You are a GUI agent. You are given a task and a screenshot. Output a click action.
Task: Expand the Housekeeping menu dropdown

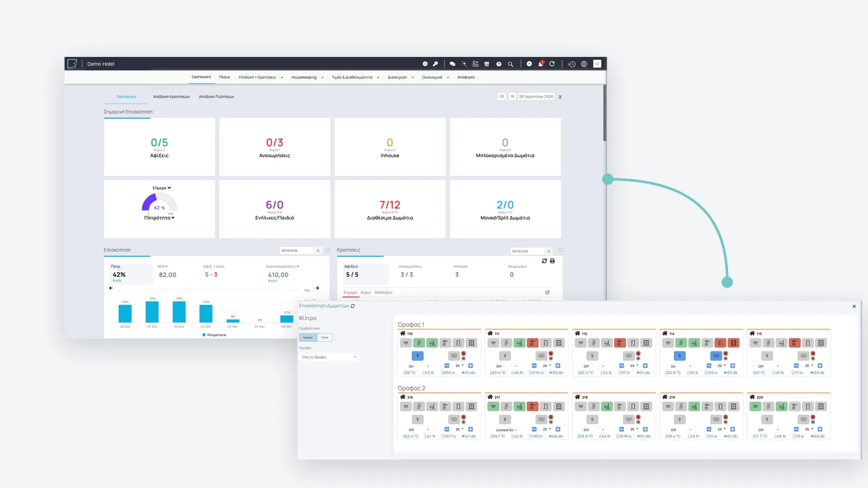click(x=307, y=77)
